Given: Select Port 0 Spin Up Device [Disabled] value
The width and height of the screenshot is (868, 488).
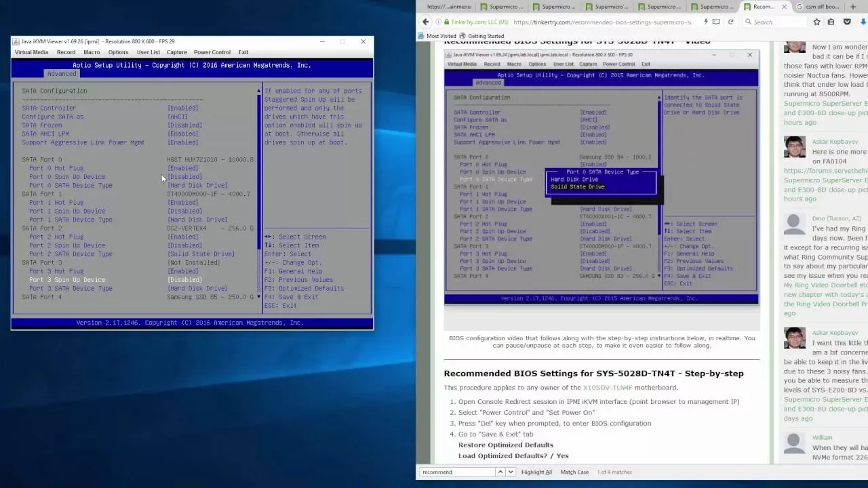Looking at the screenshot, I should coord(184,177).
